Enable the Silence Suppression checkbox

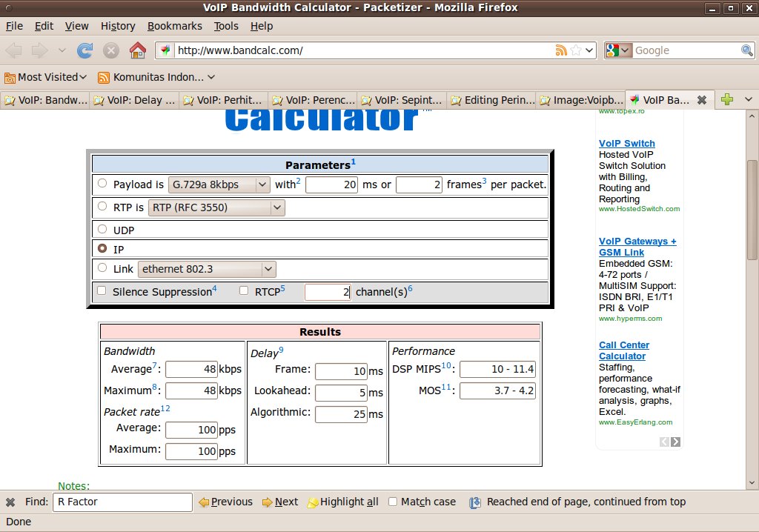pos(102,291)
